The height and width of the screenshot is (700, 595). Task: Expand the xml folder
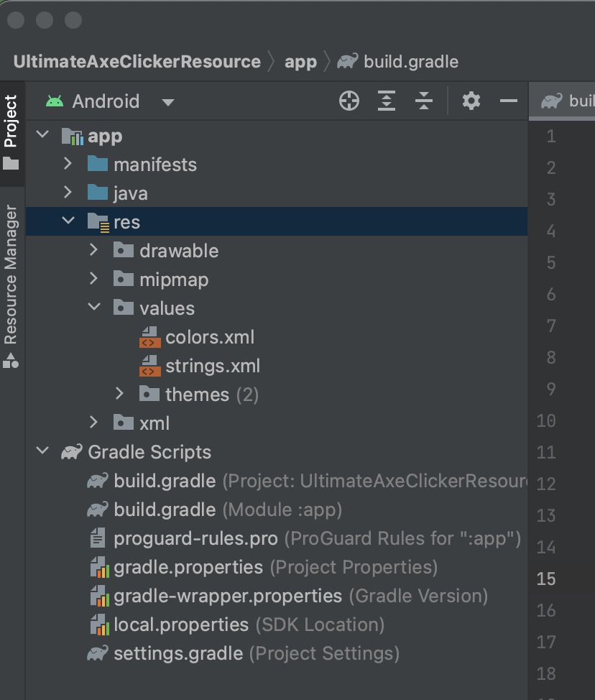(x=93, y=422)
